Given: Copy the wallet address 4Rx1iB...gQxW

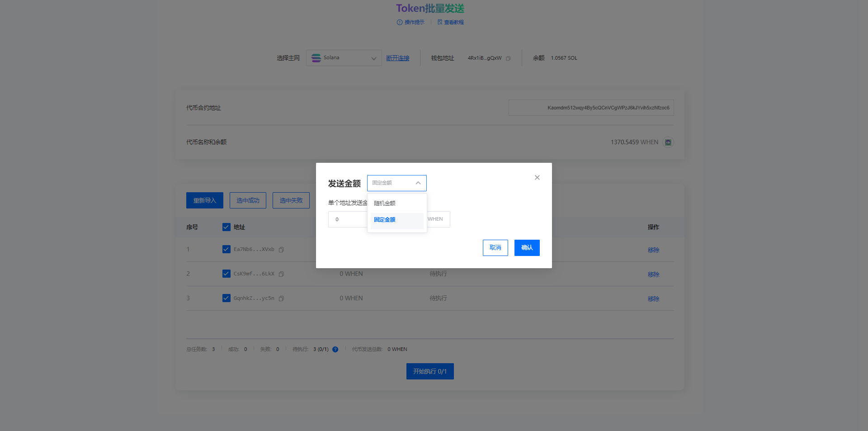Looking at the screenshot, I should pos(508,58).
